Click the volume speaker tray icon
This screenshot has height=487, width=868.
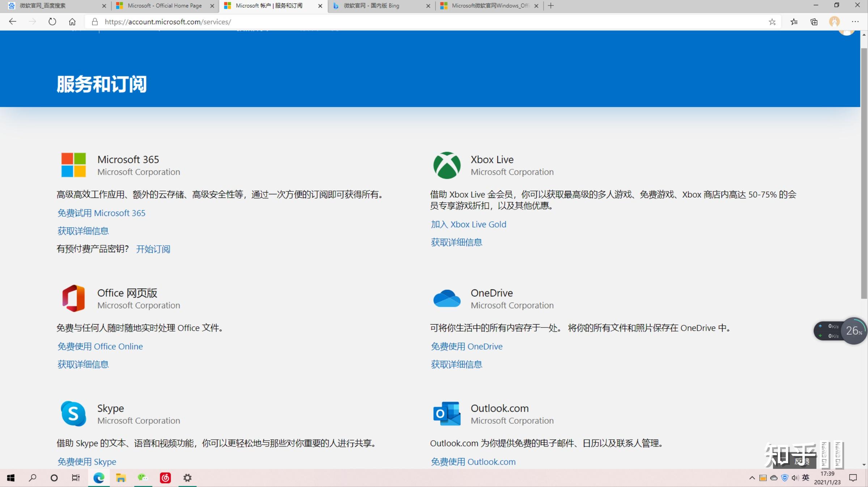pyautogui.click(x=795, y=478)
